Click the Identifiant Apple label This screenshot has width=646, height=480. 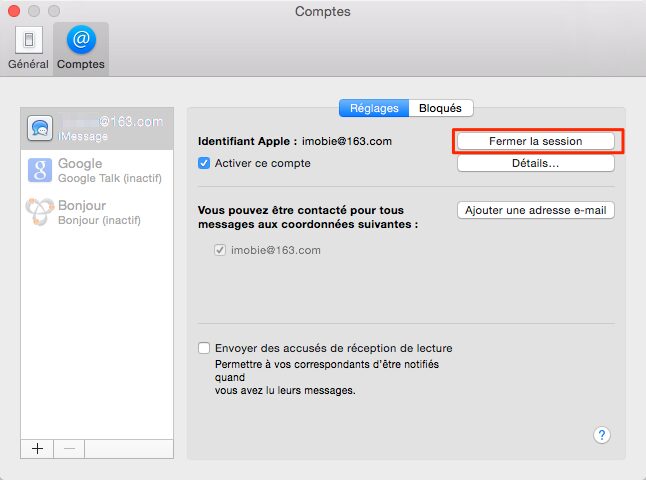point(247,141)
